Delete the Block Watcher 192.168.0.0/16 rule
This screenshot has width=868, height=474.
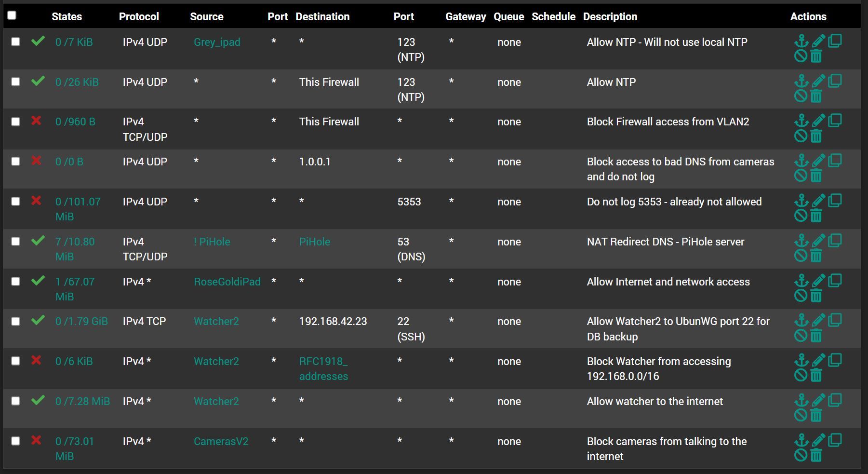point(816,375)
